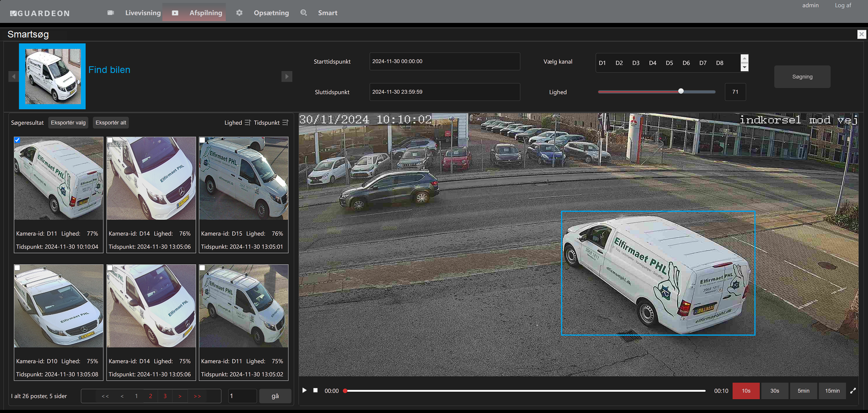The image size is (868, 413).
Task: Select 30s clip duration
Action: 775,391
